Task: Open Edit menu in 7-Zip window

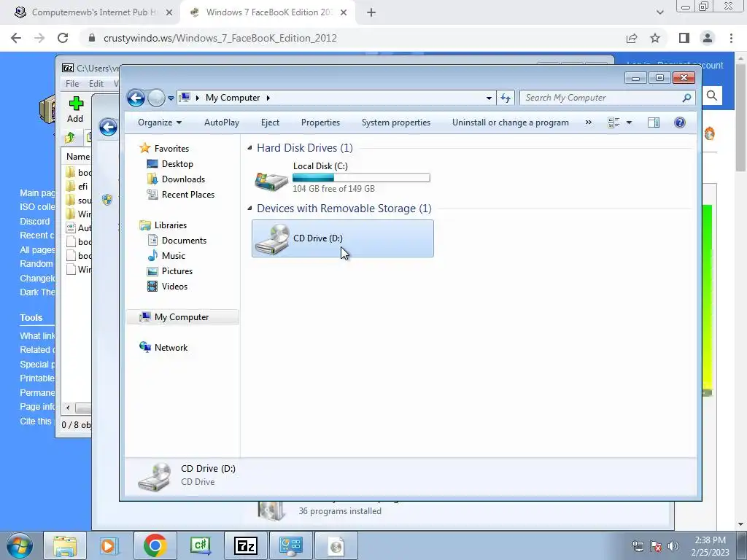Action: (96, 84)
